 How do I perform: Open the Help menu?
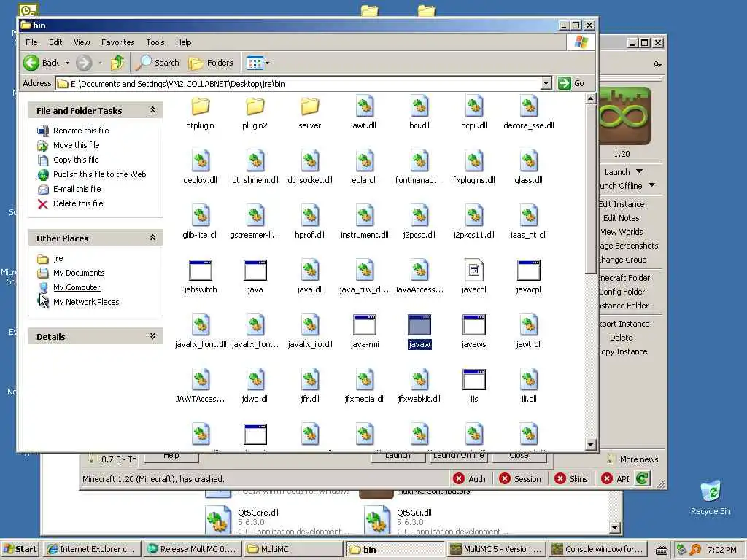point(183,42)
